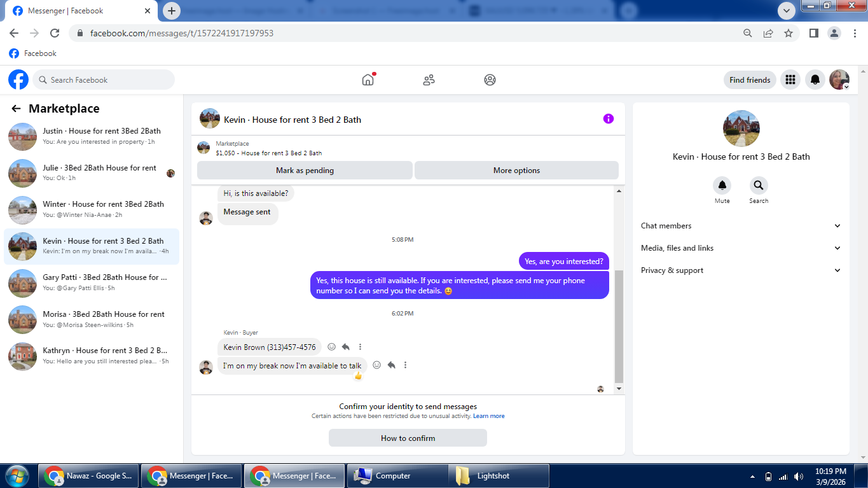Screen dimensions: 868x488
Task: Click How to confirm button
Action: tap(408, 438)
